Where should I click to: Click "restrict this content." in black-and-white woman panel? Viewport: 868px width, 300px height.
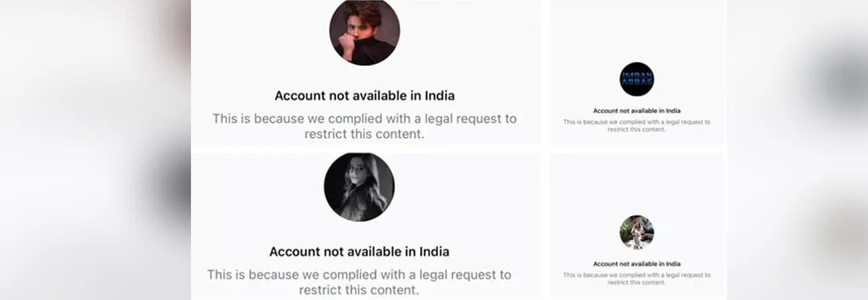click(x=359, y=290)
